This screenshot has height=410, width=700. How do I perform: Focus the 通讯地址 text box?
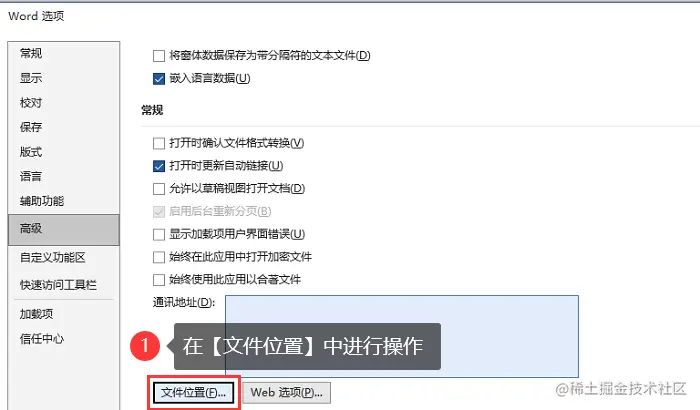[x=402, y=336]
